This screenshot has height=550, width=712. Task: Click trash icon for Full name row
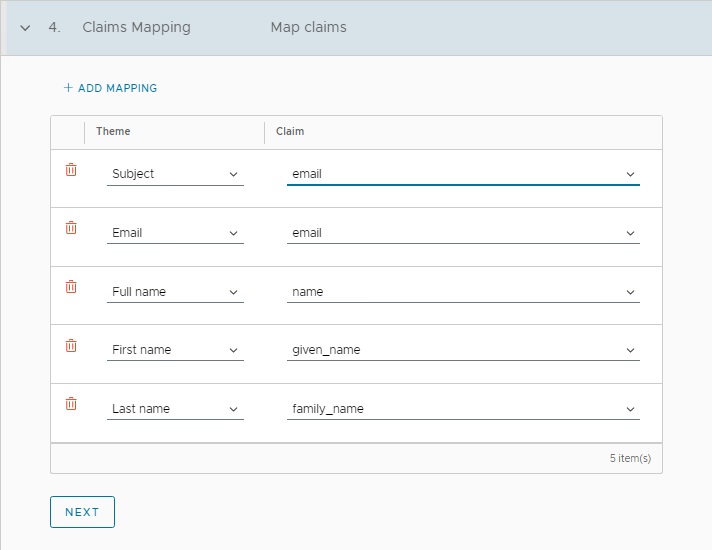pyautogui.click(x=71, y=287)
